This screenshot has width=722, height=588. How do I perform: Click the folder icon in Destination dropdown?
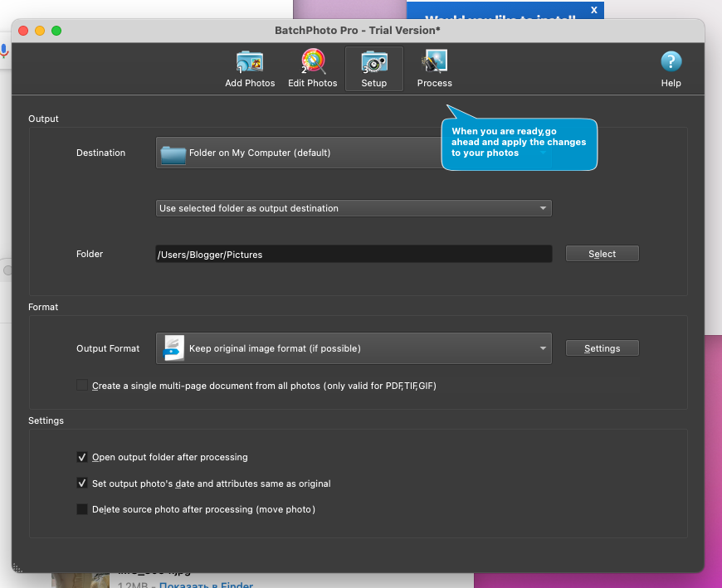[173, 153]
